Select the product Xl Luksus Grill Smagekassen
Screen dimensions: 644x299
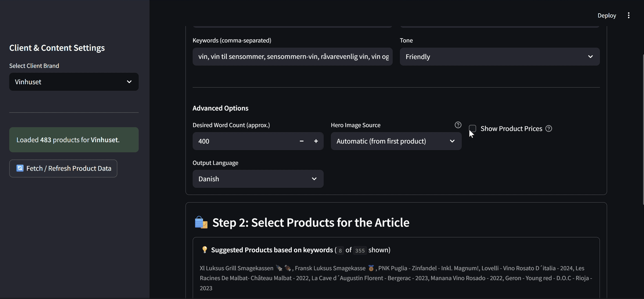tap(236, 268)
